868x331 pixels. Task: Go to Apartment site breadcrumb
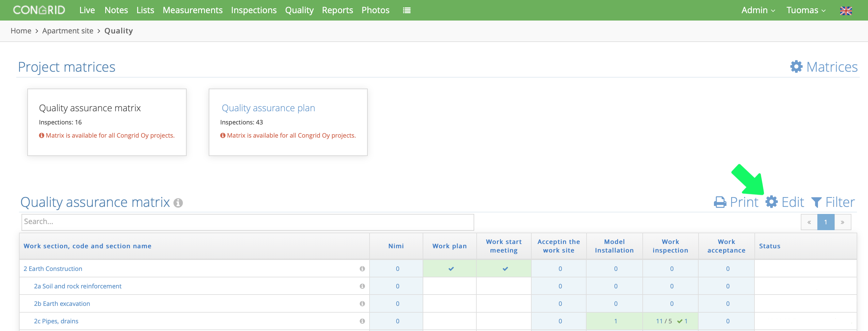pyautogui.click(x=68, y=31)
